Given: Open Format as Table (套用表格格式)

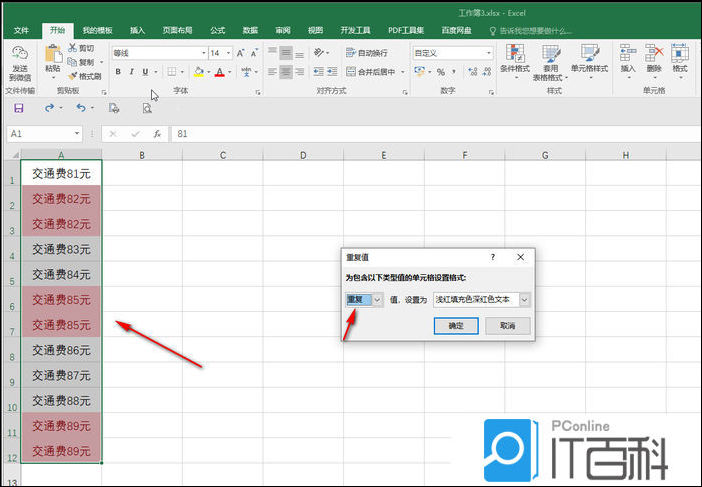Looking at the screenshot, I should (550, 62).
